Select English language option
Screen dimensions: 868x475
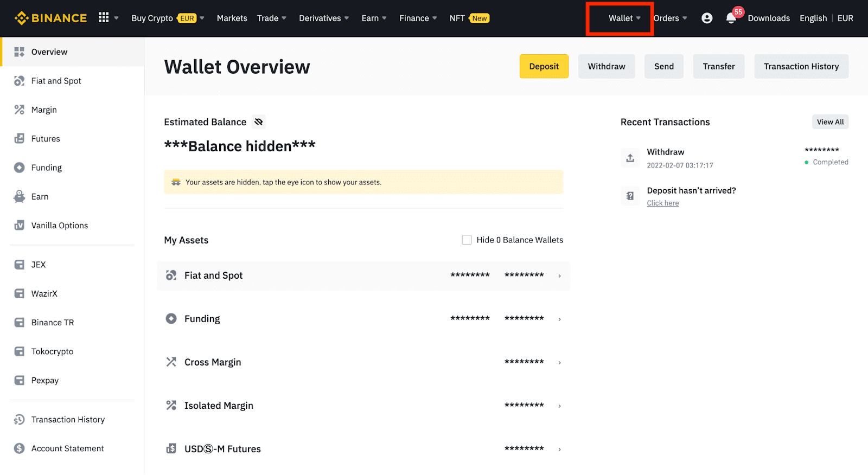[x=813, y=18]
